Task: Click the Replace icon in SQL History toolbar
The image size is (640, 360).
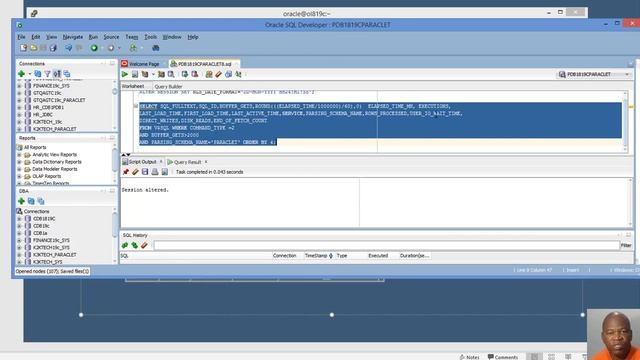Action: coord(134,245)
